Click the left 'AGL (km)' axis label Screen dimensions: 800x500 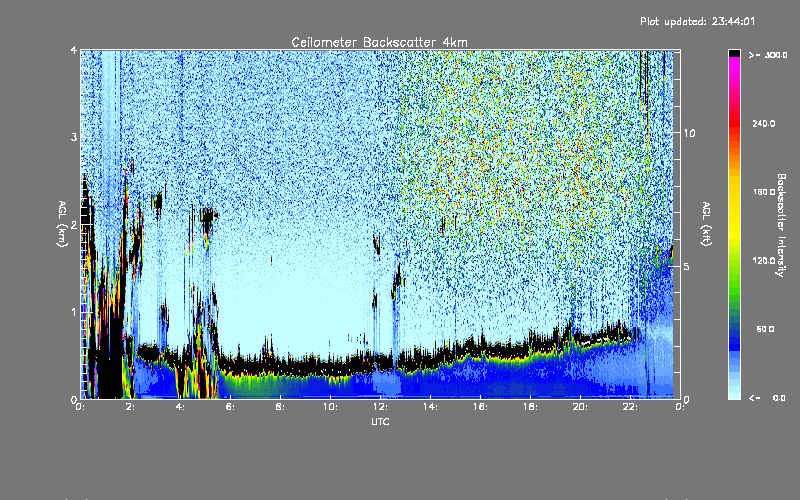pos(62,224)
